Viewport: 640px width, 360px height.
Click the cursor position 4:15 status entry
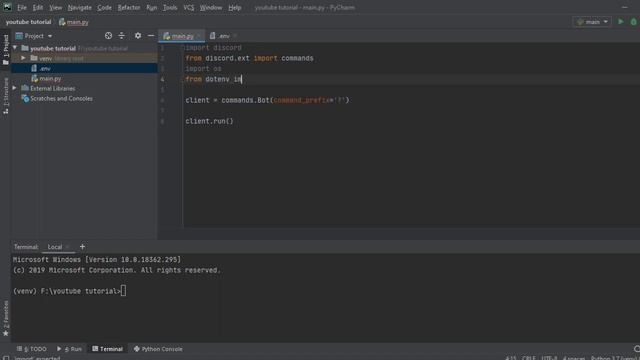pos(511,358)
